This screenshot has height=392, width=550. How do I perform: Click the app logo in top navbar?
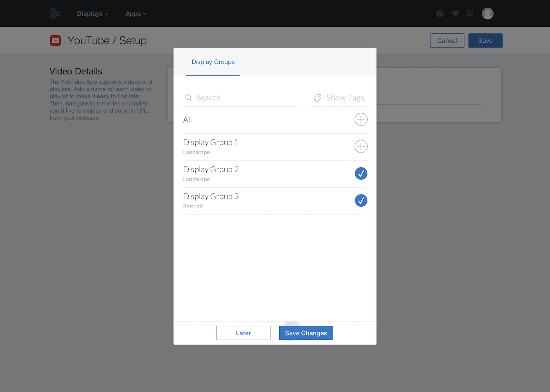click(x=55, y=14)
